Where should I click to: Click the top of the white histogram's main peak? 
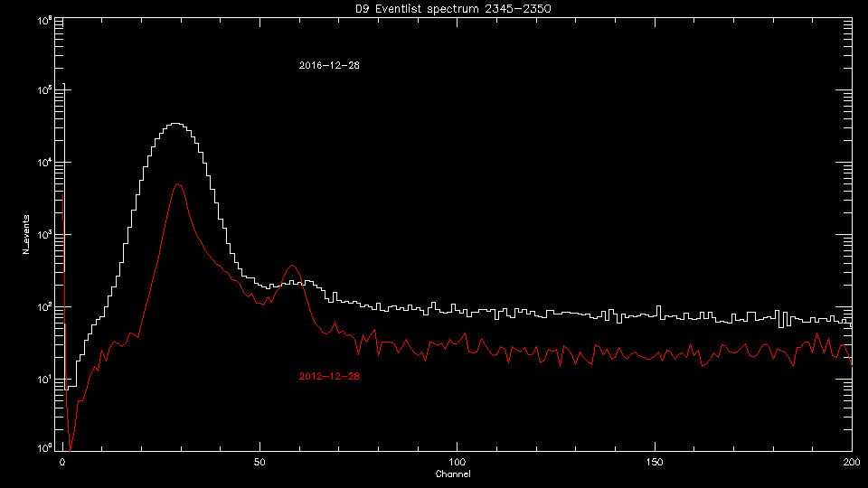176,124
